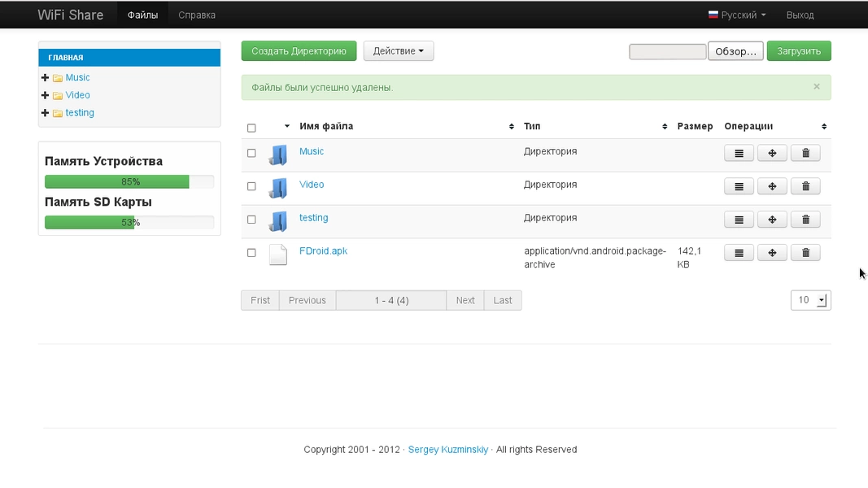Click the move icon in Music row
This screenshot has height=488, width=868.
pos(772,153)
